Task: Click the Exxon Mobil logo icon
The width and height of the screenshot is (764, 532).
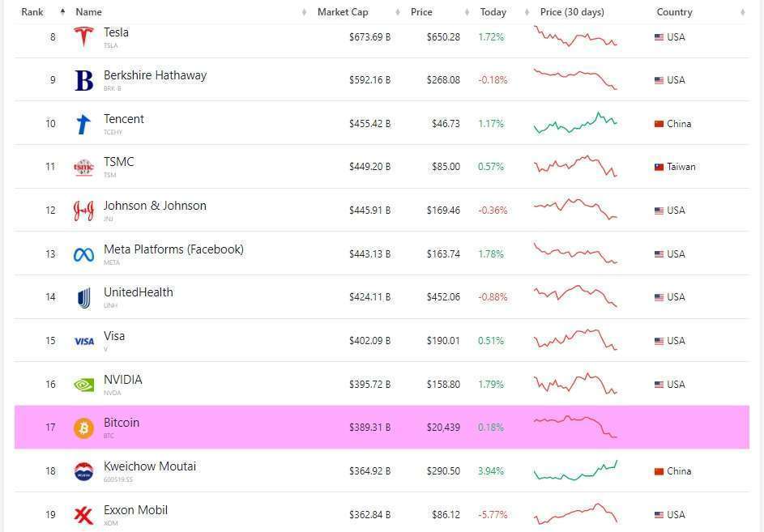Action: point(83,515)
